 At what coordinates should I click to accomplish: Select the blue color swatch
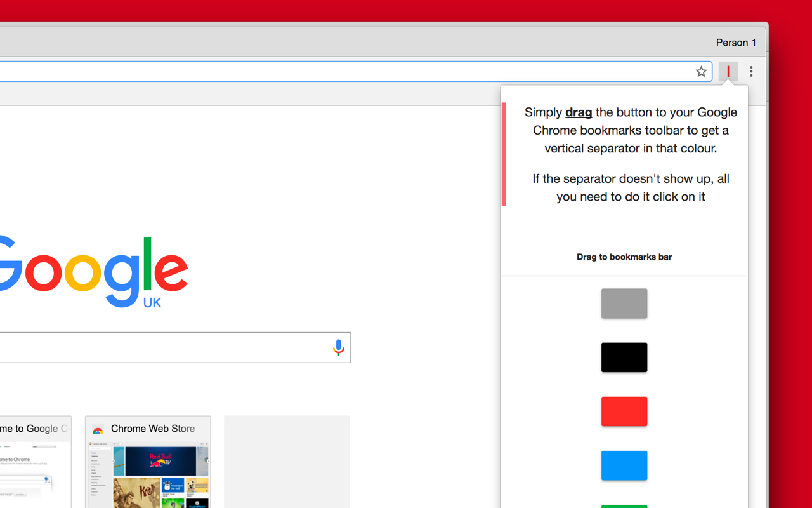624,465
